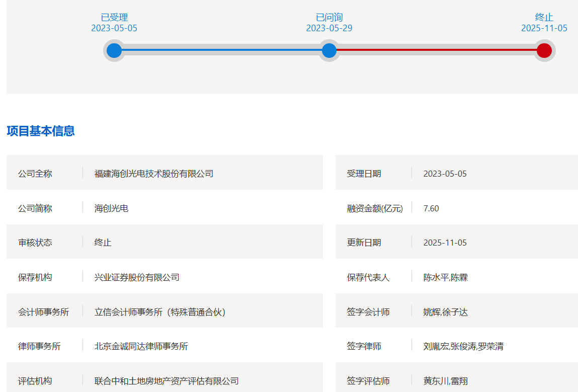This screenshot has width=578, height=392.
Task: Select the 已受理 label above the timeline
Action: (114, 18)
